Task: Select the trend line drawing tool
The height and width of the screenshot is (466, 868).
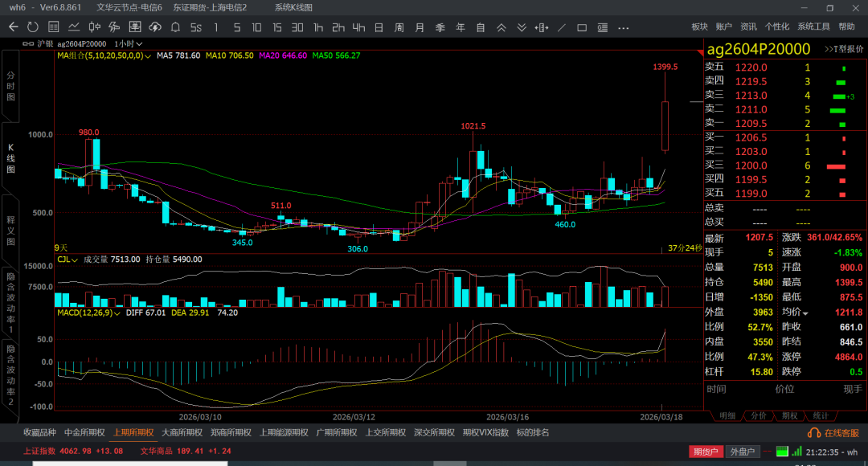Action: (x=562, y=27)
